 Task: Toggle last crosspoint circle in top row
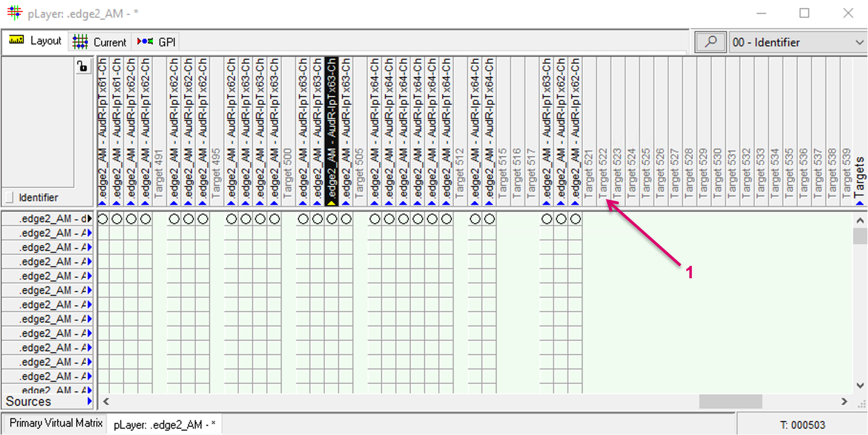(575, 219)
